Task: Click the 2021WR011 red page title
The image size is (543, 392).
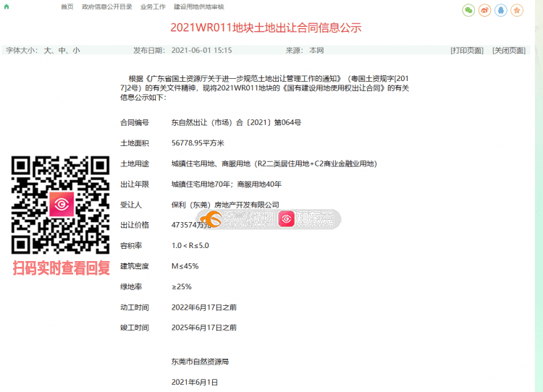Action: 265,28
